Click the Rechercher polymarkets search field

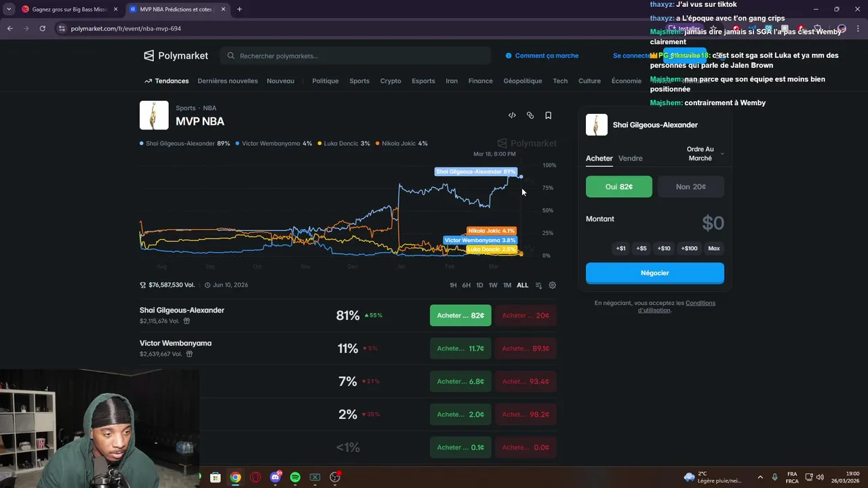[355, 56]
